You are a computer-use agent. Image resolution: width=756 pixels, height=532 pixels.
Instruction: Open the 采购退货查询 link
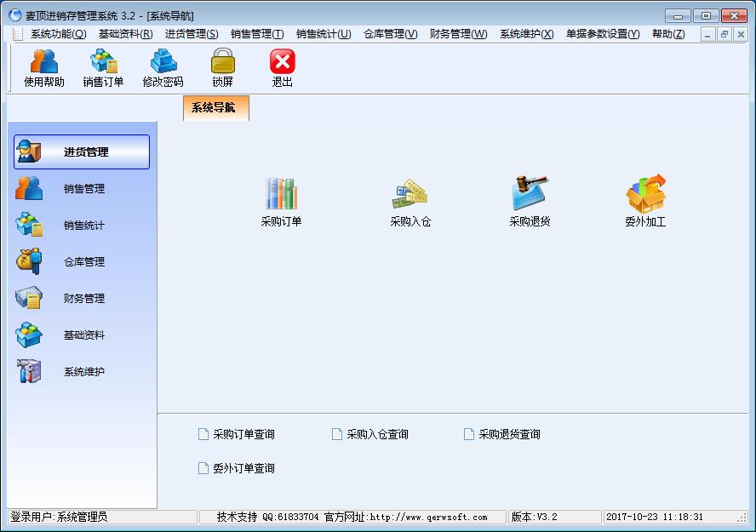coord(502,434)
